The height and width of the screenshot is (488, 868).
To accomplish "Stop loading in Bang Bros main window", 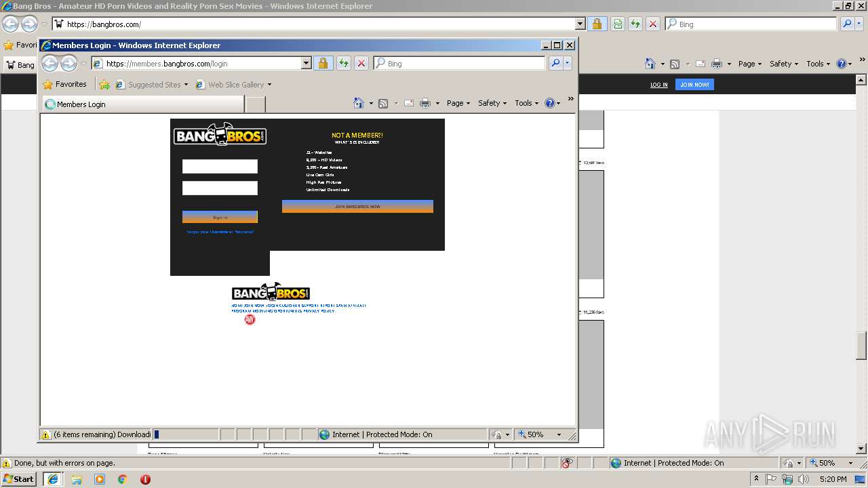I will click(653, 24).
